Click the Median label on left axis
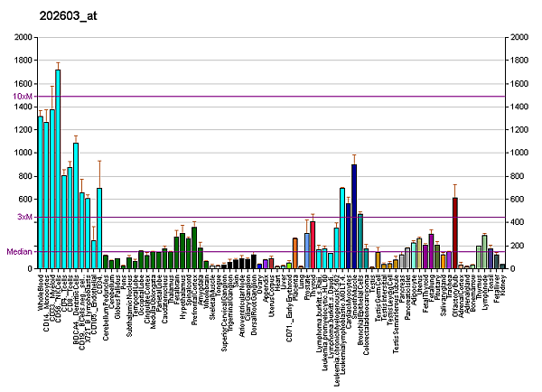 click(x=20, y=252)
